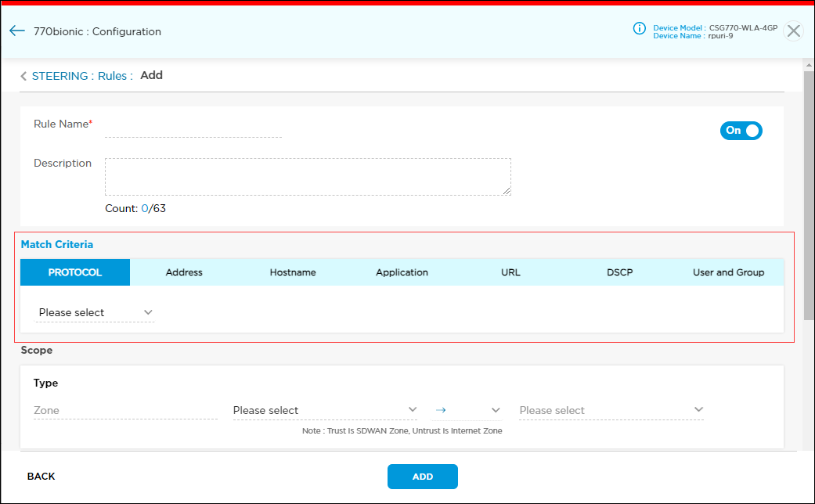Click the chevron before STEERING breadcrumb
Screen dimensions: 815x504
(x=23, y=77)
